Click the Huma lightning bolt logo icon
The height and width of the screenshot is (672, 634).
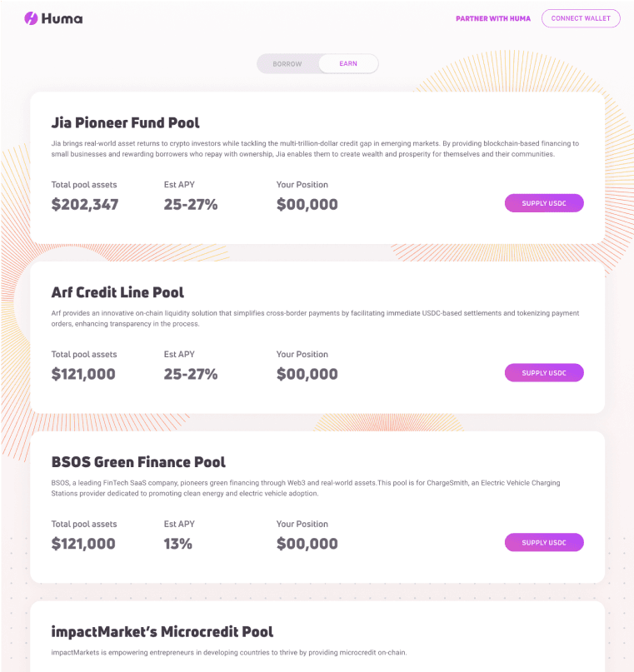31,18
